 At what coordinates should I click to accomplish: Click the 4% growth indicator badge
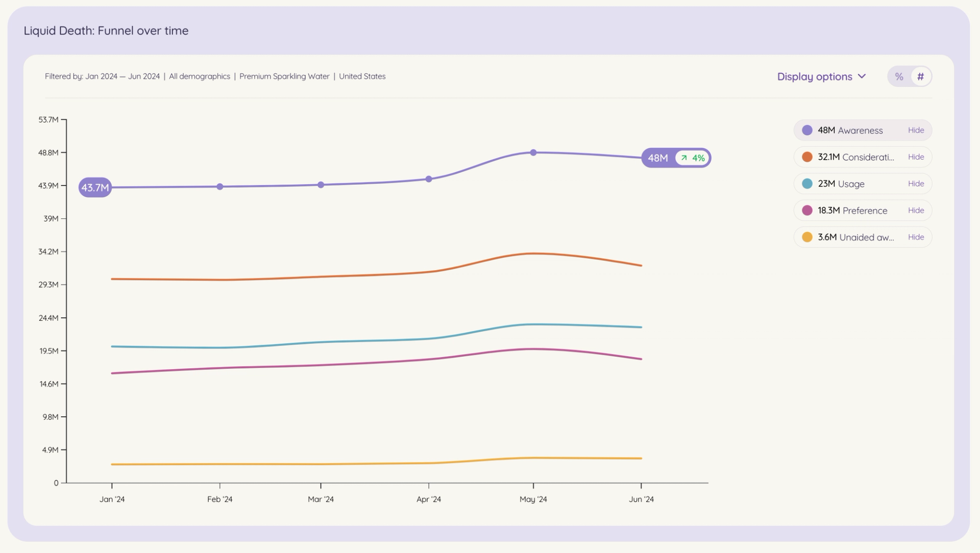click(692, 158)
